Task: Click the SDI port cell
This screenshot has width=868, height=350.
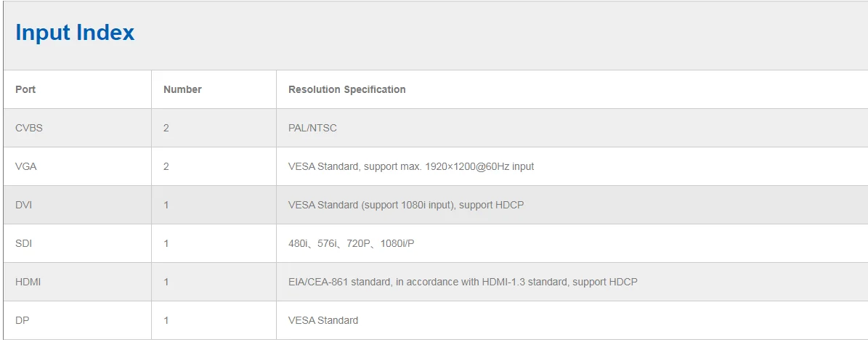Action: 23,243
